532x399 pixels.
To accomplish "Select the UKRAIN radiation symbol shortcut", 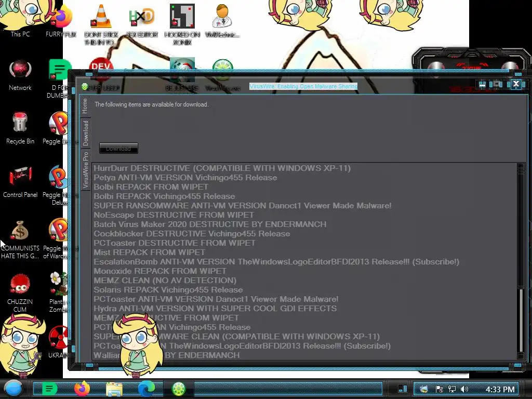I will tap(58, 342).
